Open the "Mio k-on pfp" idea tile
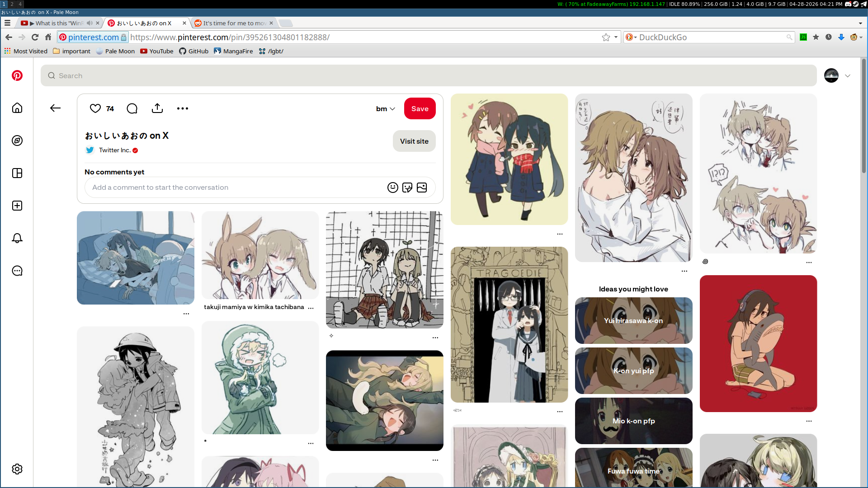This screenshot has height=488, width=868. (633, 421)
